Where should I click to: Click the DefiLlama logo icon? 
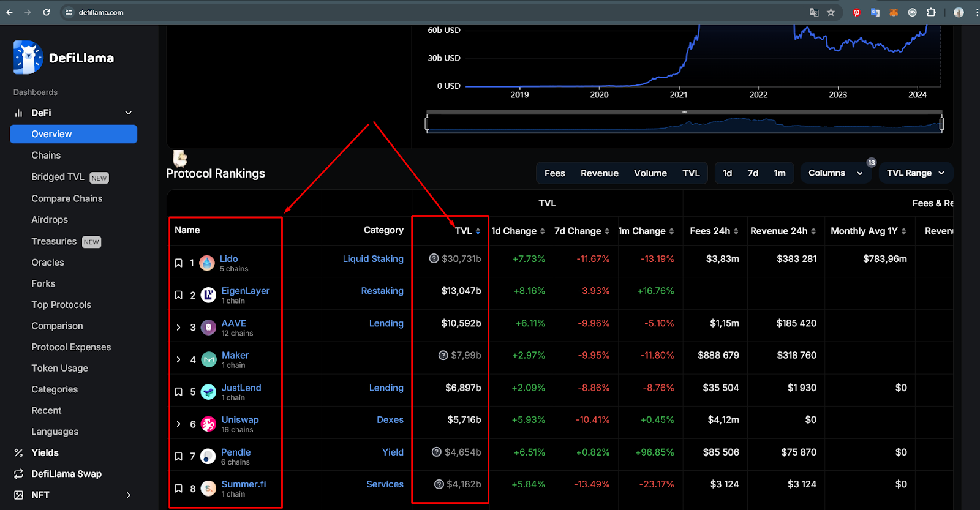(28, 58)
